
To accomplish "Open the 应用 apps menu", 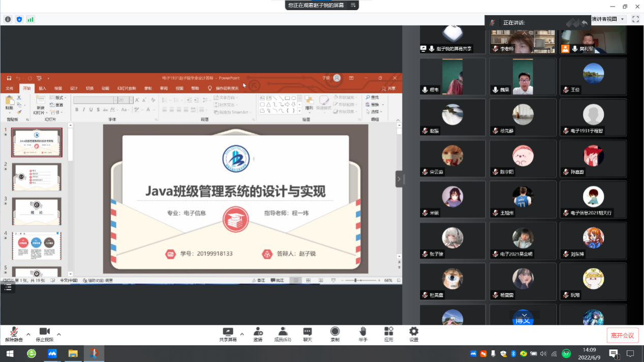I will pos(389,335).
